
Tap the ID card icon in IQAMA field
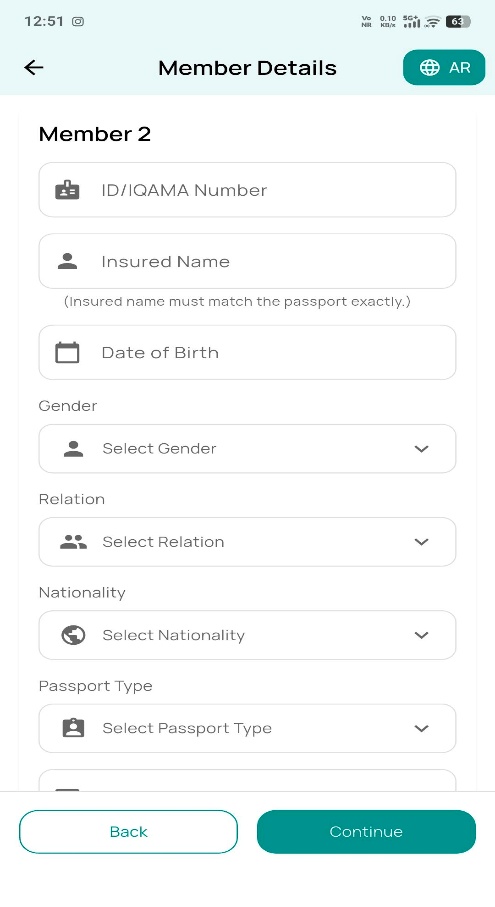tap(67, 190)
